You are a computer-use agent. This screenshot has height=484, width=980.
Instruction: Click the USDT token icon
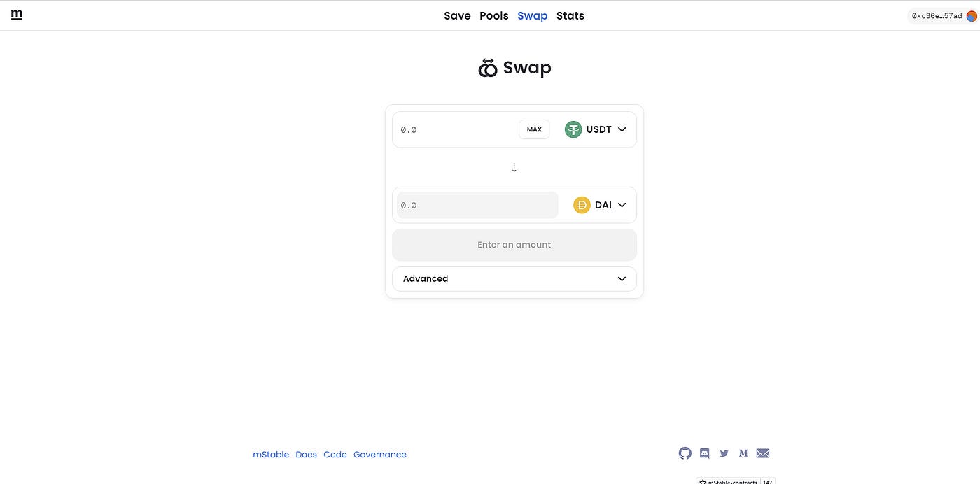(x=573, y=129)
